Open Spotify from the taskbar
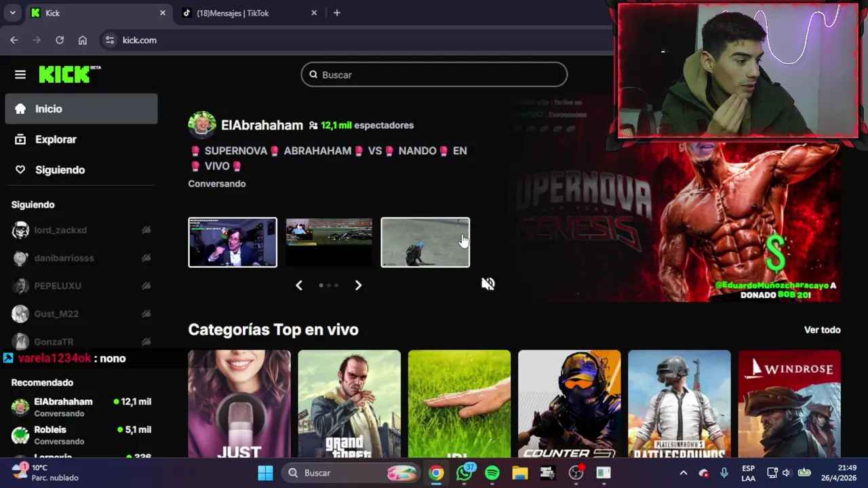 pos(492,473)
